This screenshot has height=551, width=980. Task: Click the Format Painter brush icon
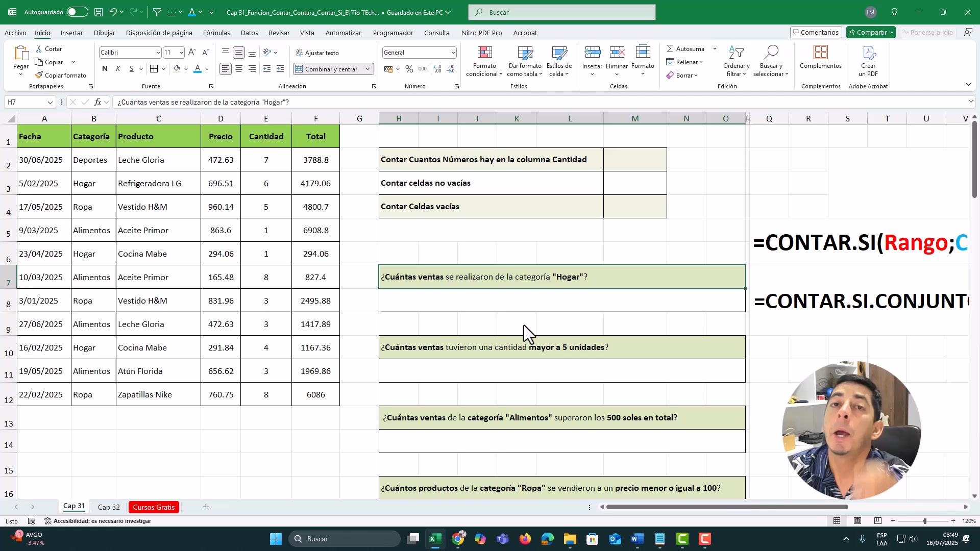[39, 75]
